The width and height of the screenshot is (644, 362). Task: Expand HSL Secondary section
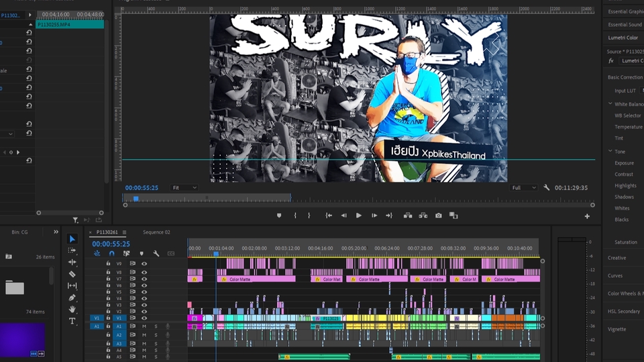pyautogui.click(x=623, y=312)
